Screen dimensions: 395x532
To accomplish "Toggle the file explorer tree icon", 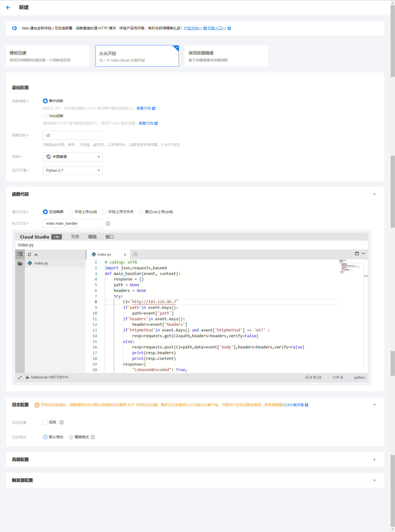I will coord(20,254).
